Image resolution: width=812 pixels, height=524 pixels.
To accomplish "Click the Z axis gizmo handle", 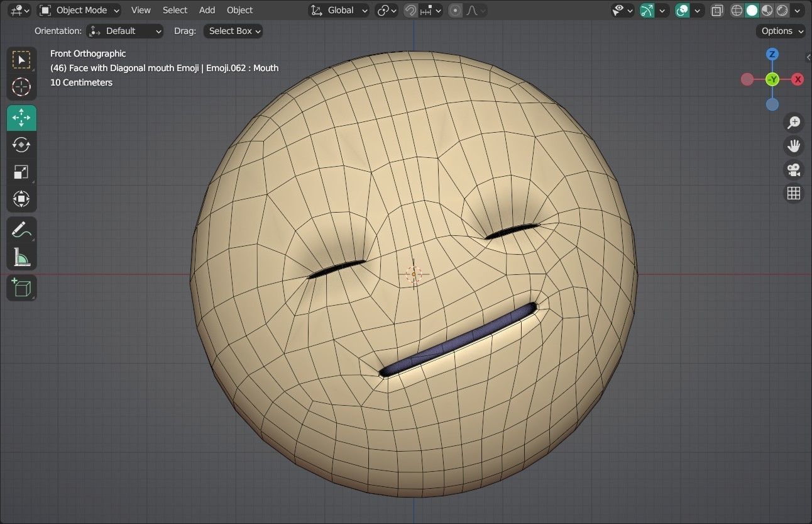I will click(772, 54).
